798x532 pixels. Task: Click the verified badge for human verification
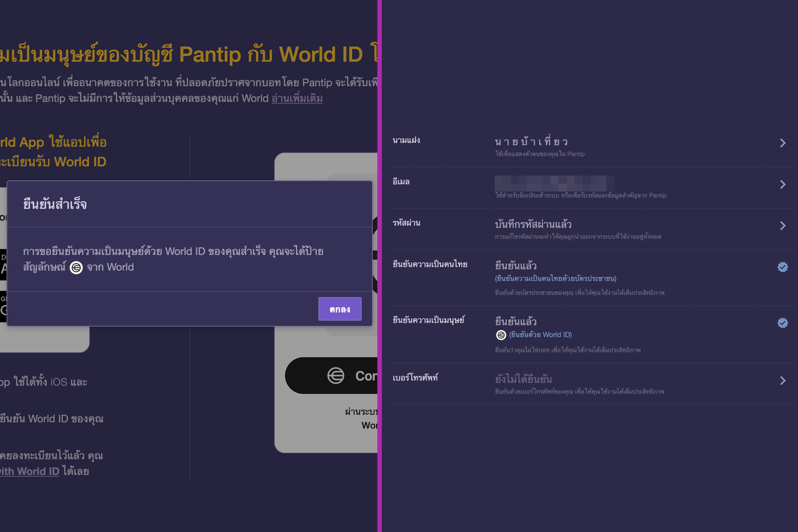(x=782, y=323)
